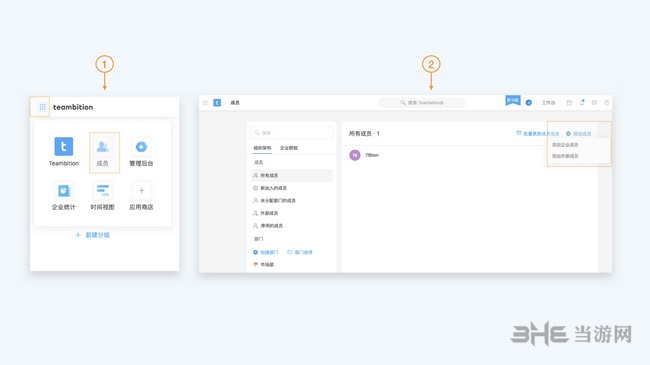
Task: Open the 应用商店 app store plus tile
Action: [x=141, y=196]
